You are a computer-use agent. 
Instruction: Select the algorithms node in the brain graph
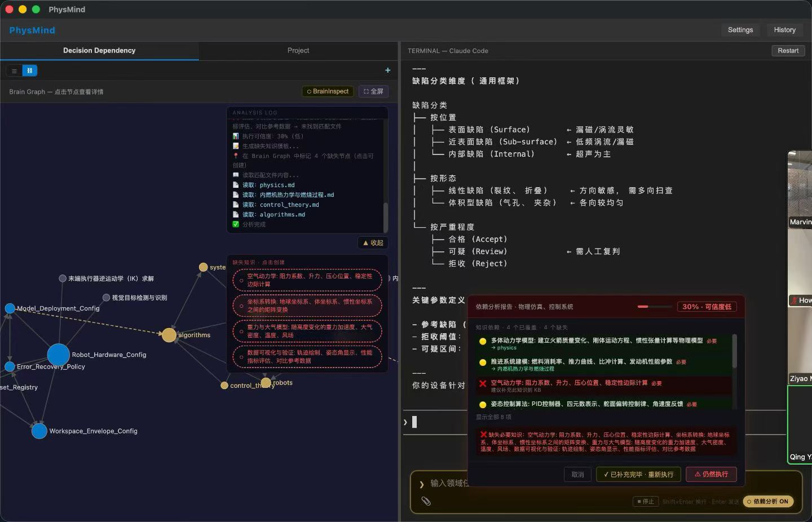click(x=169, y=335)
